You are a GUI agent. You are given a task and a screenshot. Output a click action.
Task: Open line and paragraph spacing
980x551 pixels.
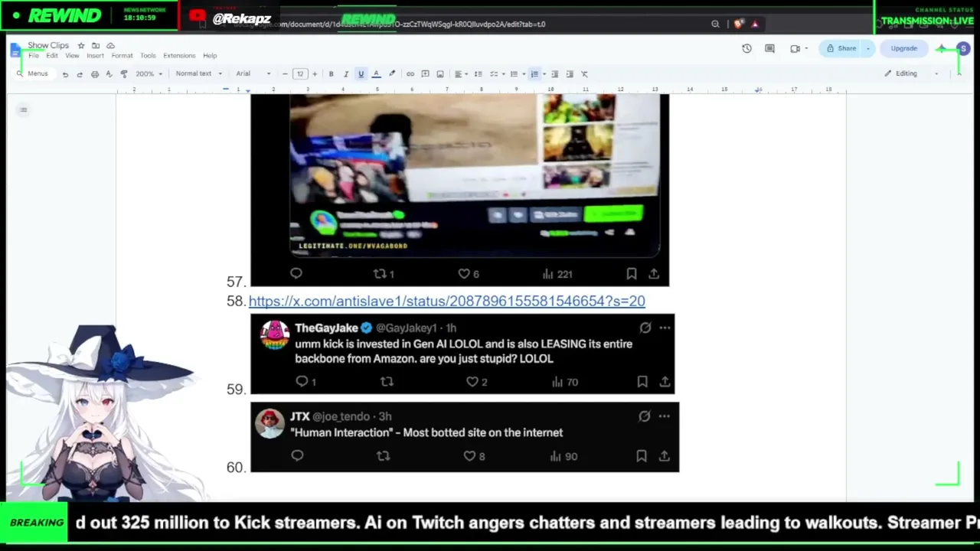point(478,74)
